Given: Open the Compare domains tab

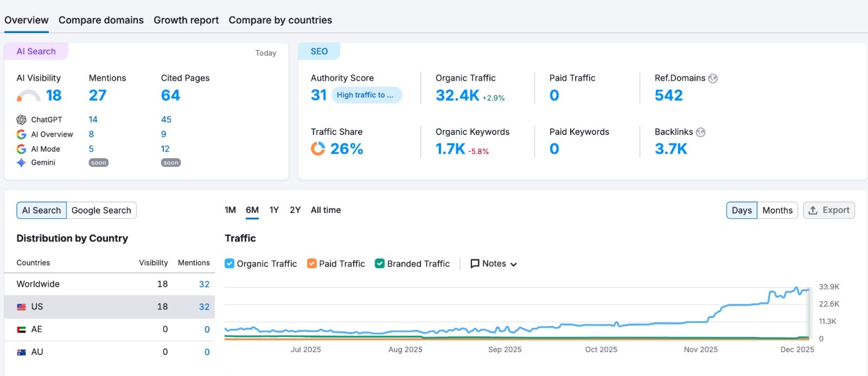Looking at the screenshot, I should coord(101,20).
